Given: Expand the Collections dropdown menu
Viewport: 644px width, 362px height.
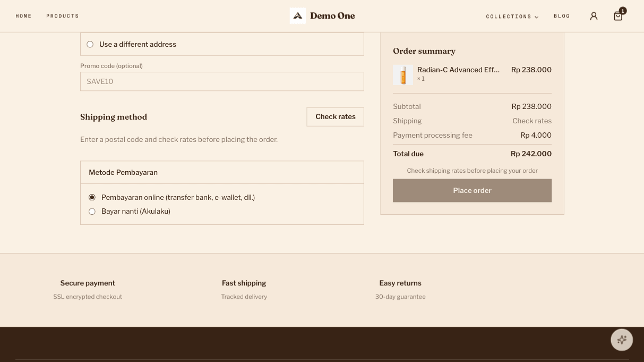Looking at the screenshot, I should click(x=512, y=16).
